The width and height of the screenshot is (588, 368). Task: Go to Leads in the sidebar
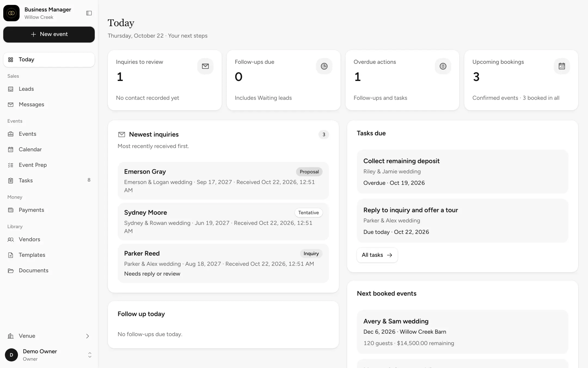(49, 89)
